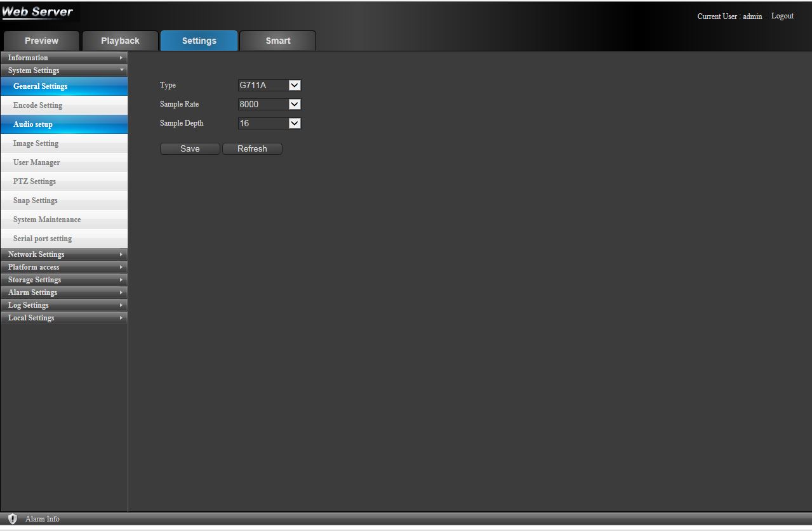Switch to the Preview tab

41,41
